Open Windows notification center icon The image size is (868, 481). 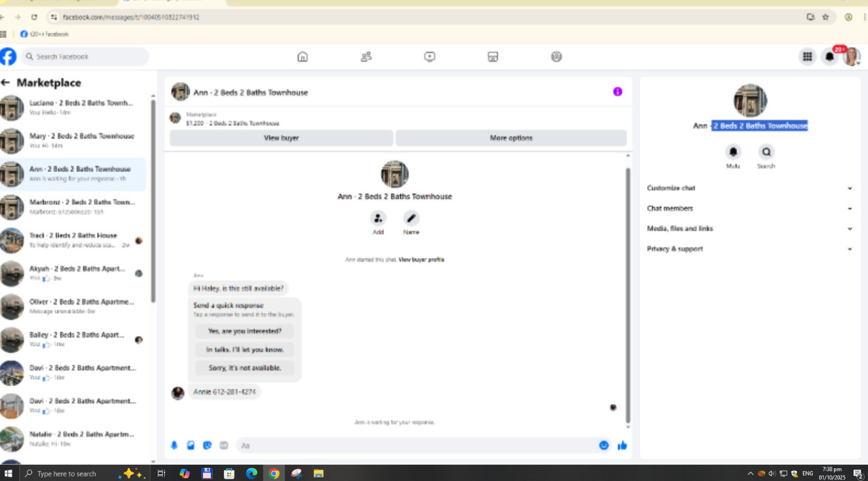858,473
